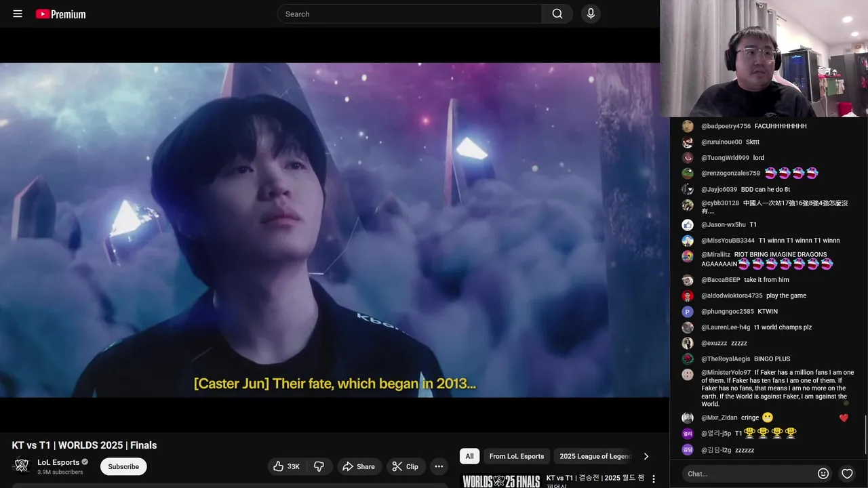Open more actions three-dot menu
This screenshot has width=868, height=488.
[439, 466]
